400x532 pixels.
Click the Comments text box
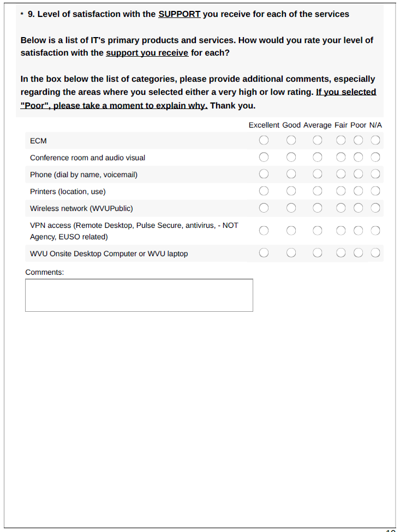point(139,295)
